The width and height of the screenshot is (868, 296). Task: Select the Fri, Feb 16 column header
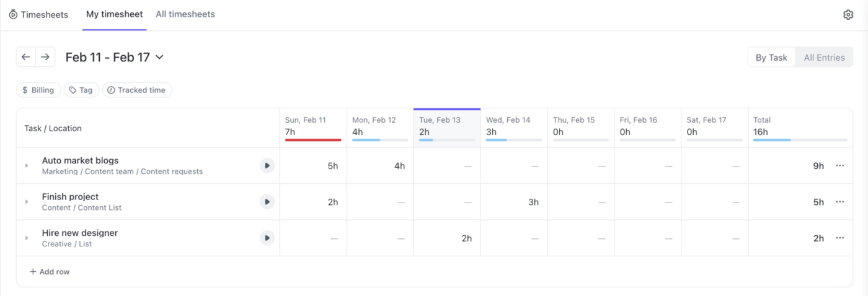pos(648,128)
